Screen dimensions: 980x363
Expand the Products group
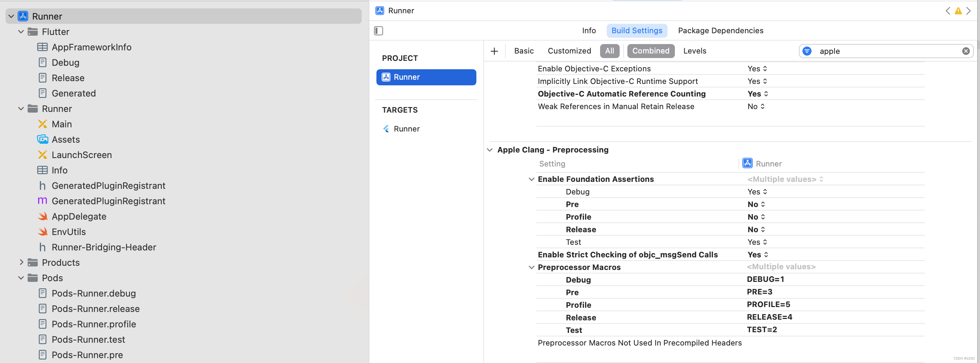click(21, 262)
